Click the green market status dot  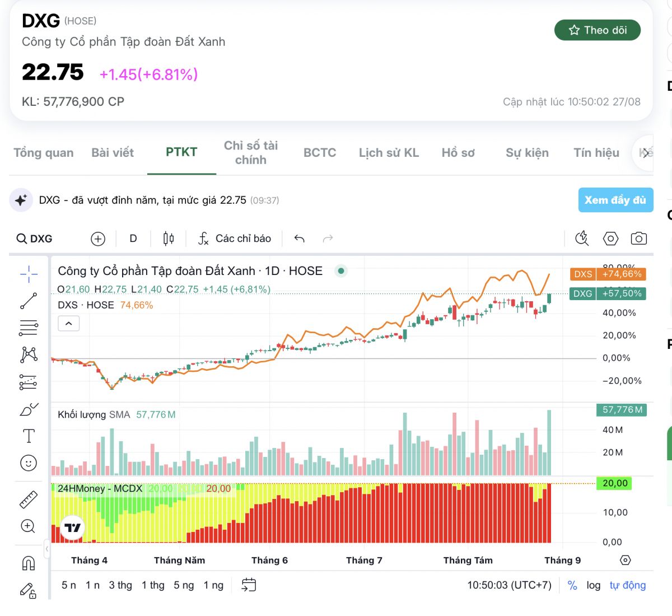coord(340,271)
